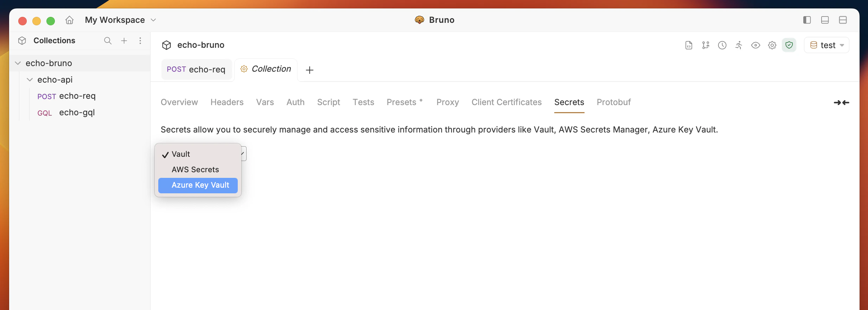Open the Proxy tab
The width and height of the screenshot is (868, 310).
click(448, 102)
